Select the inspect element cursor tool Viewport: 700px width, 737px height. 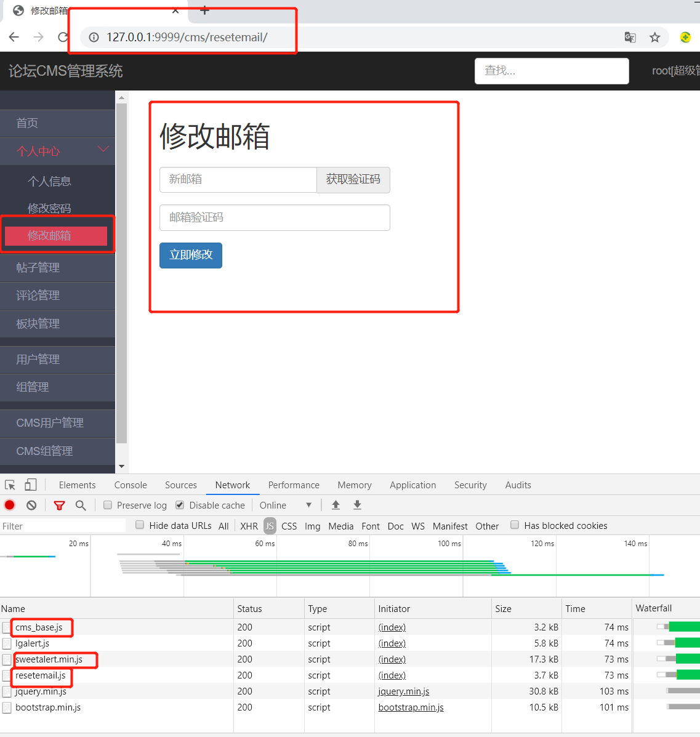[9, 485]
